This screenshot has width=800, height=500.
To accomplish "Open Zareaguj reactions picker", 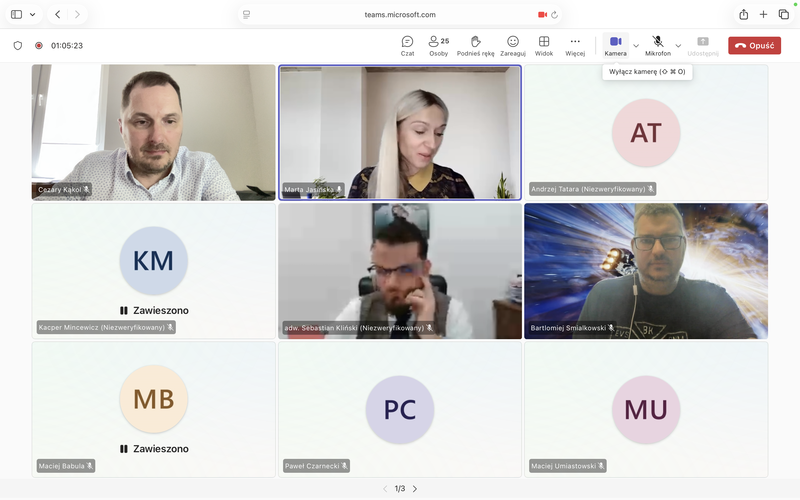I will coord(513,45).
